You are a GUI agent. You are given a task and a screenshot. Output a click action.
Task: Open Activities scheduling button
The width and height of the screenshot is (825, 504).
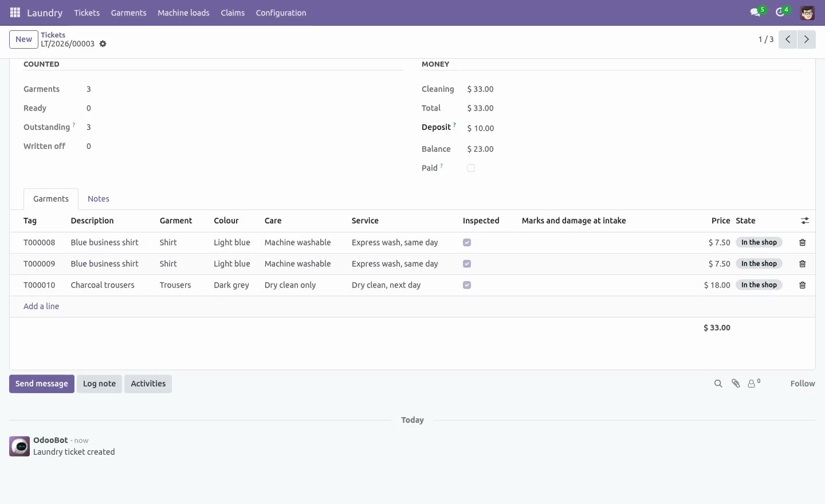[148, 384]
